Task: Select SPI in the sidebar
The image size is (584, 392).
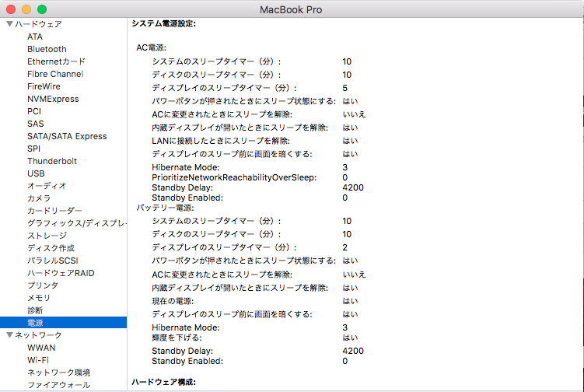Action: pyautogui.click(x=34, y=149)
